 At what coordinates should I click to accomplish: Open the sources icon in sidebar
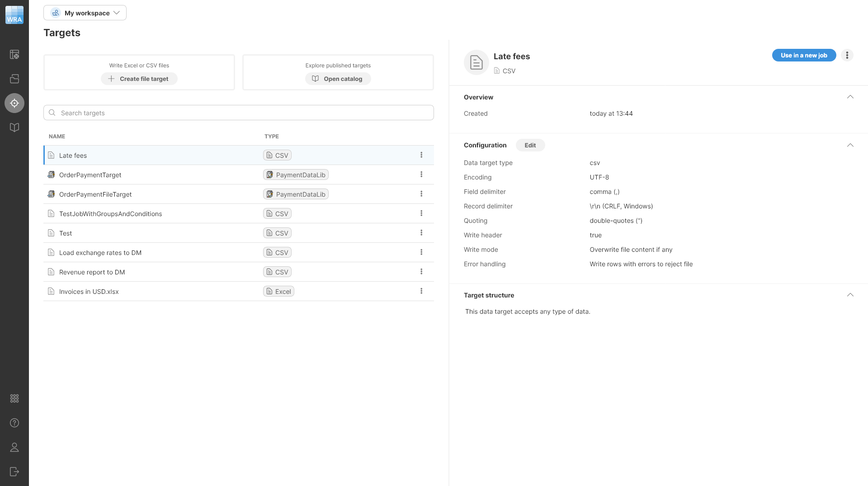14,79
